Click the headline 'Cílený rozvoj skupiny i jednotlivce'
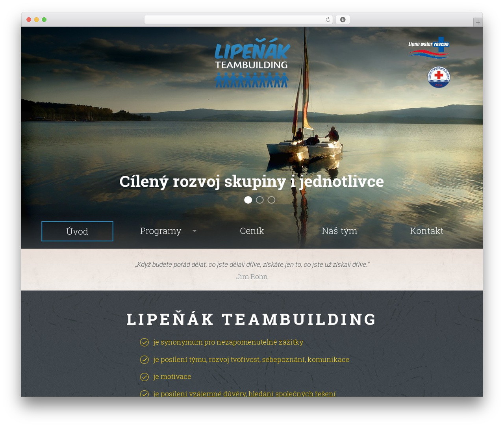Screen dimensions: 504x427 click(x=252, y=182)
